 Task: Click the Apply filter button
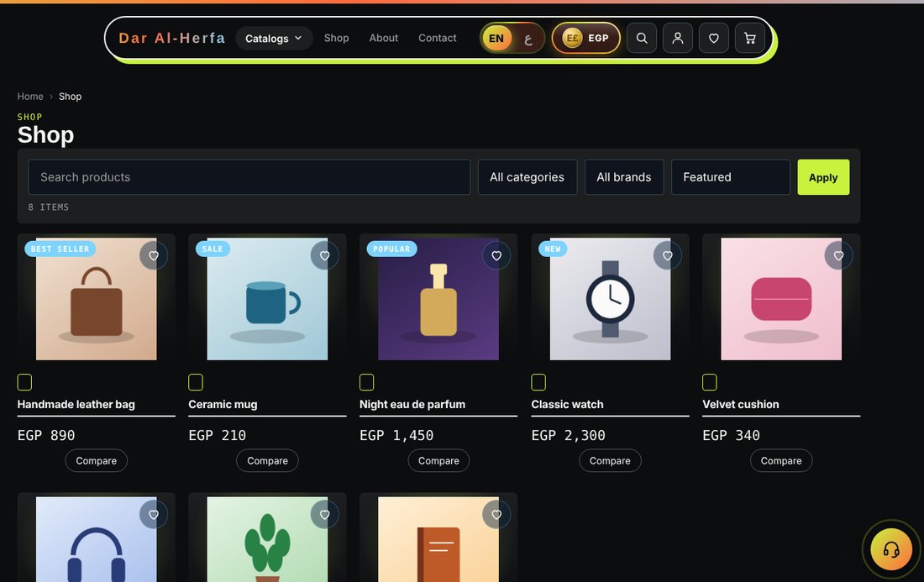click(823, 177)
